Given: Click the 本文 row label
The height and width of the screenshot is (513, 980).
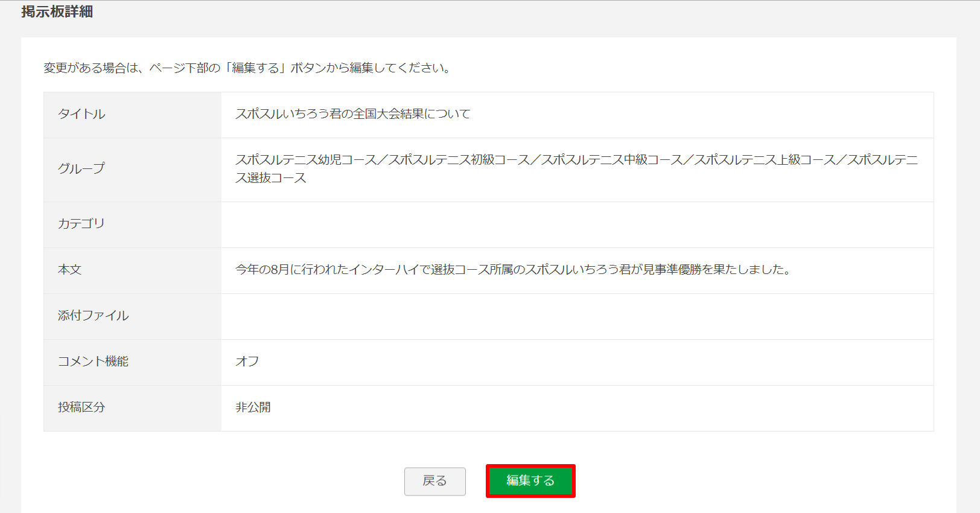Looking at the screenshot, I should [70, 270].
